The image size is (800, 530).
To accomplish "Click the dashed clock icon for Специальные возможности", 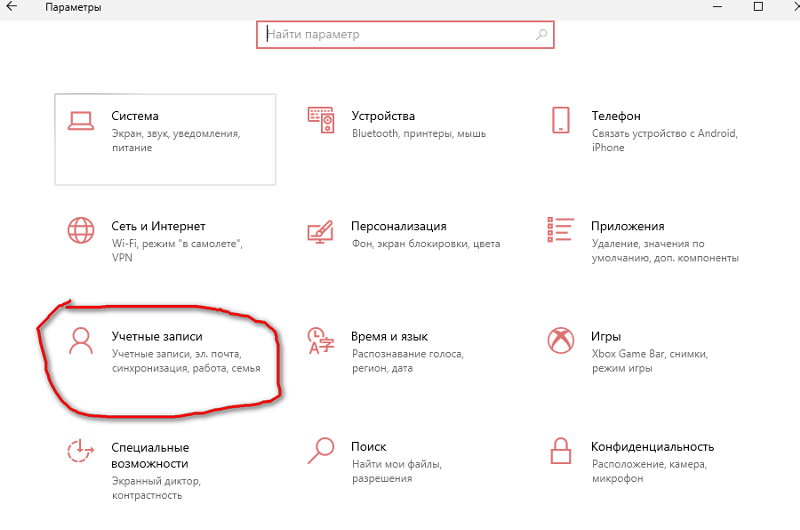I will tap(81, 450).
